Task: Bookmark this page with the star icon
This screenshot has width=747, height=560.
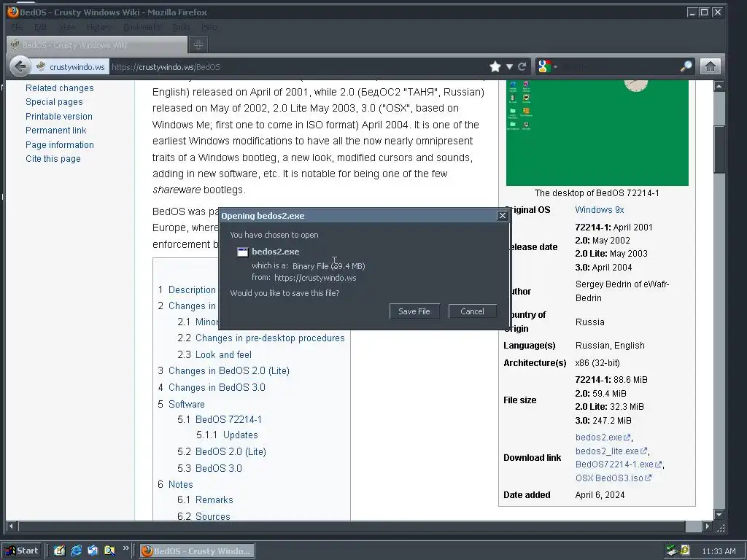Action: (495, 66)
